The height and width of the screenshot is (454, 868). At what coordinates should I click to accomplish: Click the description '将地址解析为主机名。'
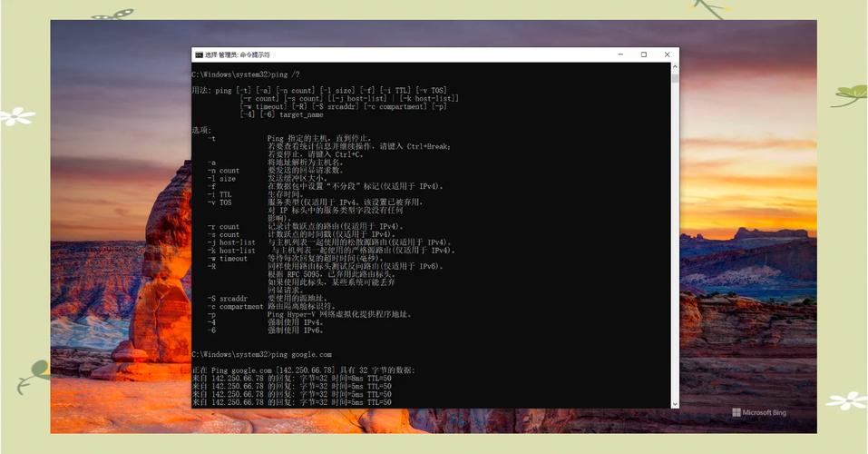click(307, 163)
